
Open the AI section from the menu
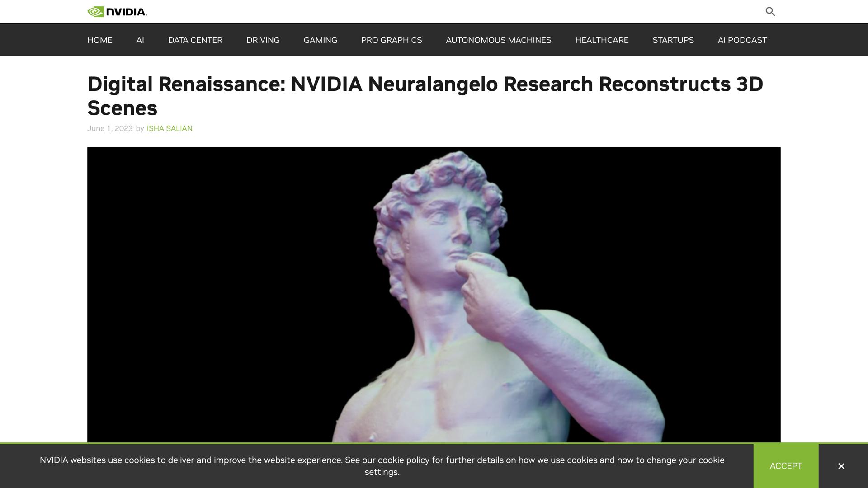140,40
